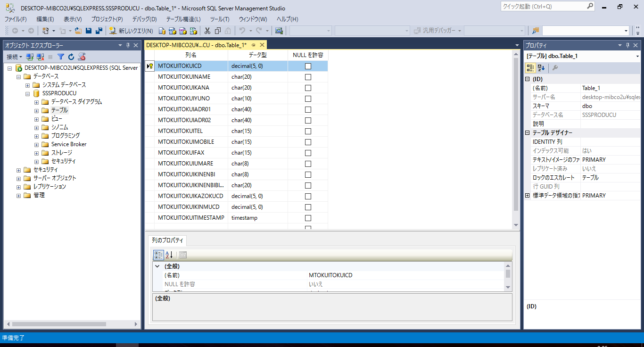Collapse the SSSPRODUCU database node
This screenshot has width=644, height=347.
click(x=28, y=93)
